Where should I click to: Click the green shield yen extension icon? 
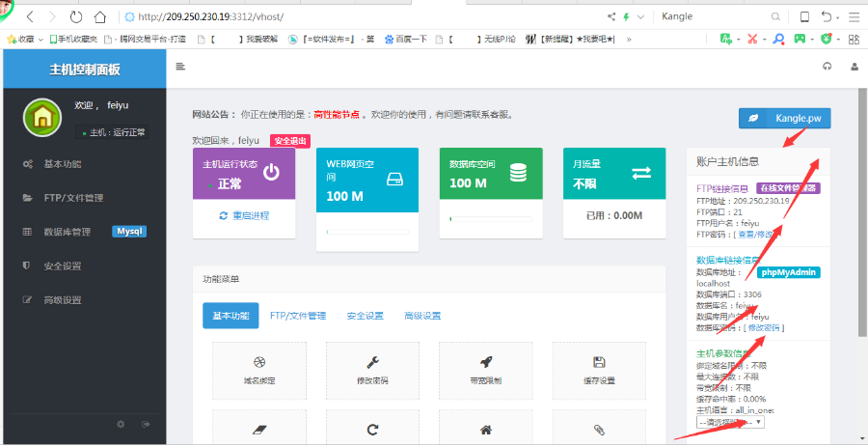827,39
